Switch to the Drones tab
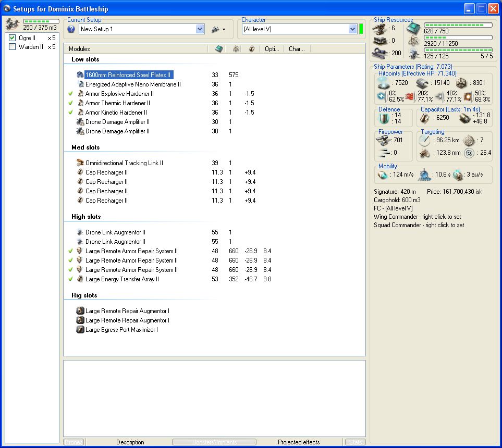Viewport: 502px width, 448px height. click(74, 442)
